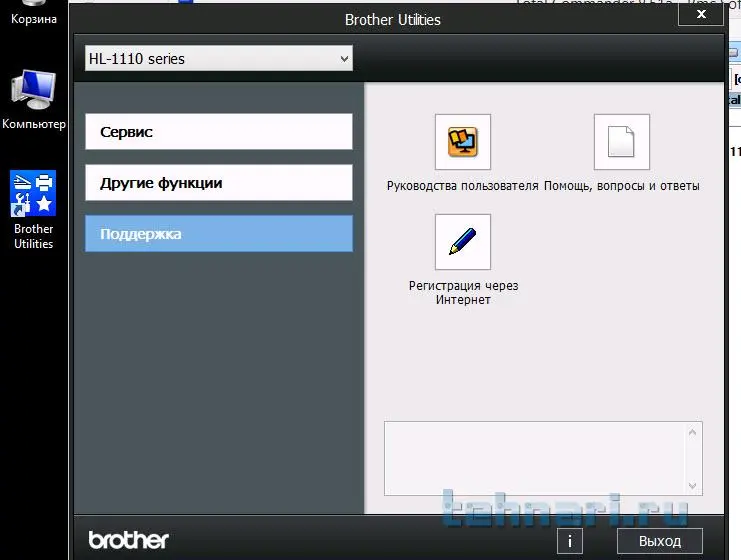
Task: Open the Brother Utilities desktop shortcut
Action: tap(33, 210)
